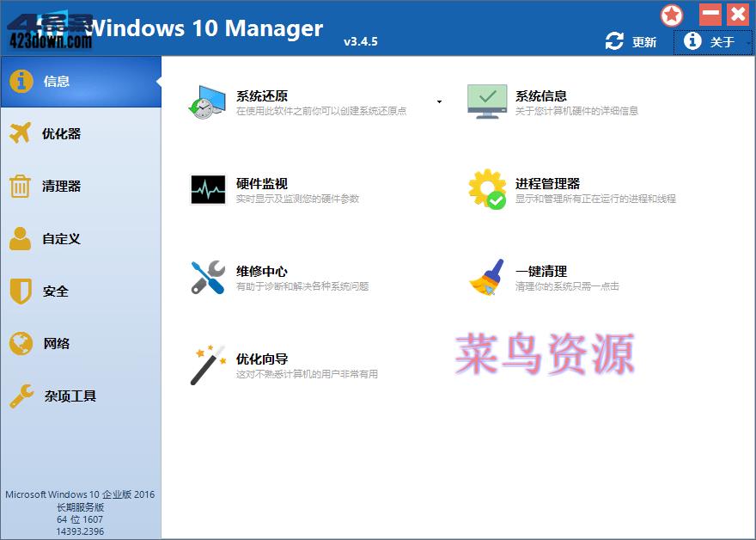Click the red star icon in titlebar
The image size is (756, 540).
(x=671, y=15)
